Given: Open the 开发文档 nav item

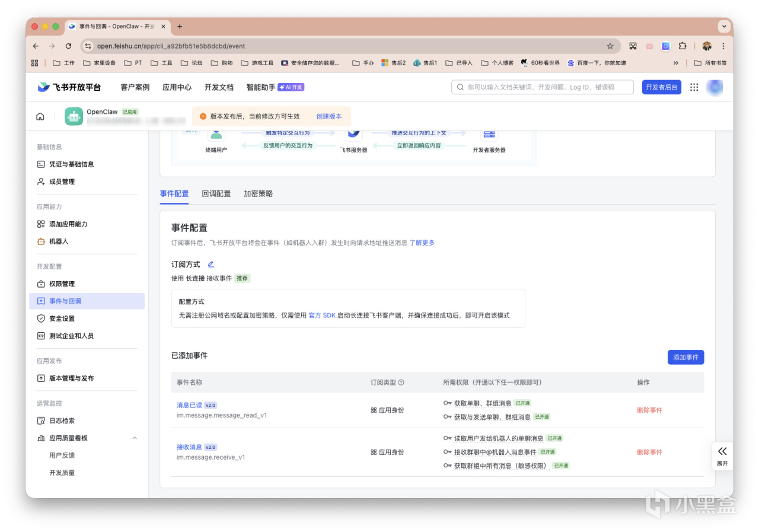Looking at the screenshot, I should [x=219, y=87].
